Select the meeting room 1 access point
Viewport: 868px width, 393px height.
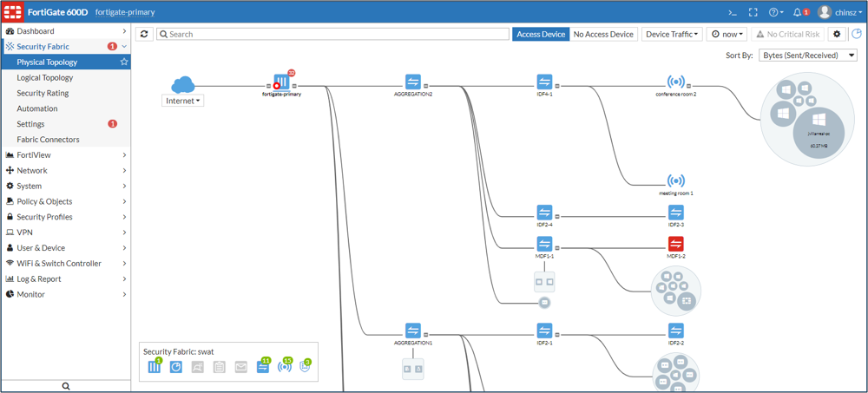click(x=675, y=180)
